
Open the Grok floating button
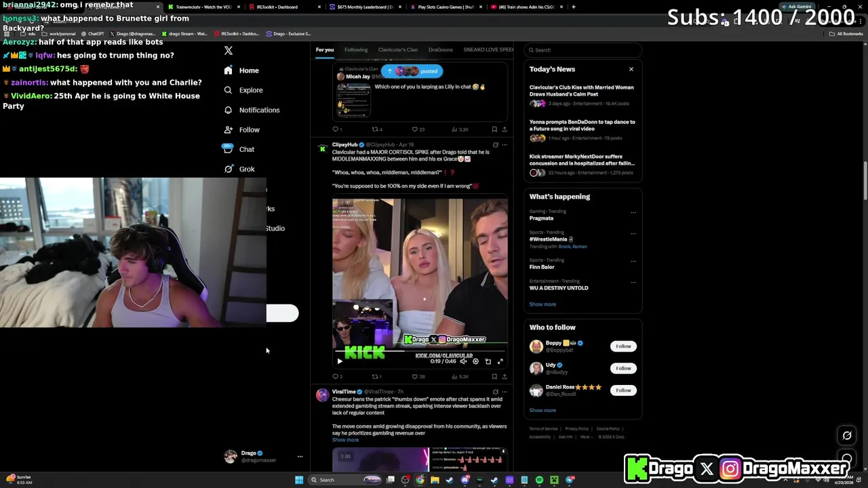click(x=847, y=436)
